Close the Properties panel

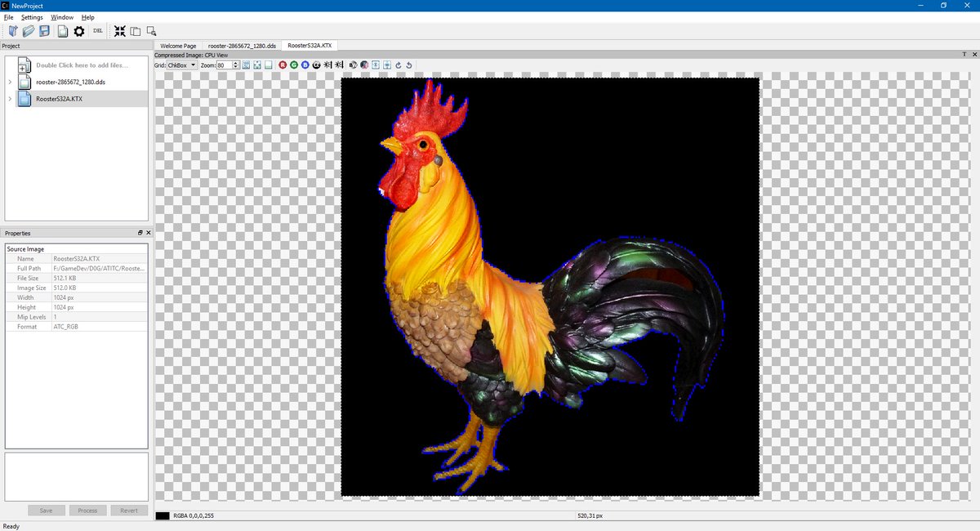pos(148,233)
